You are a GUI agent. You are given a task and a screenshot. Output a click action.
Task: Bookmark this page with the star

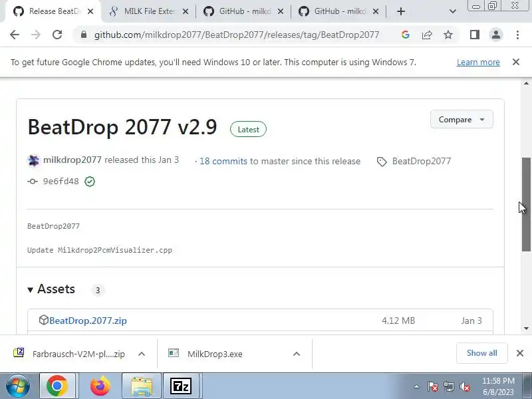448,35
